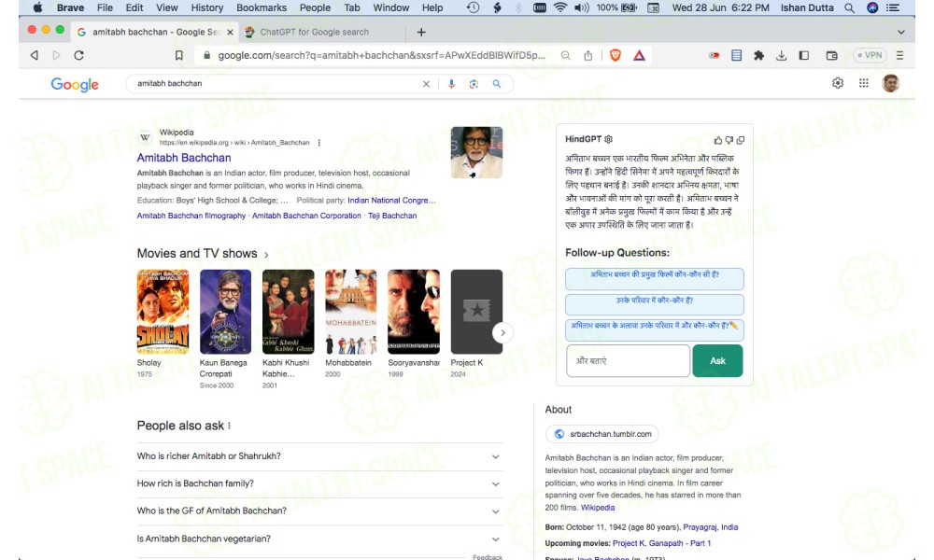Open HindGPT settings gear
This screenshot has height=560, width=934.
[x=608, y=139]
